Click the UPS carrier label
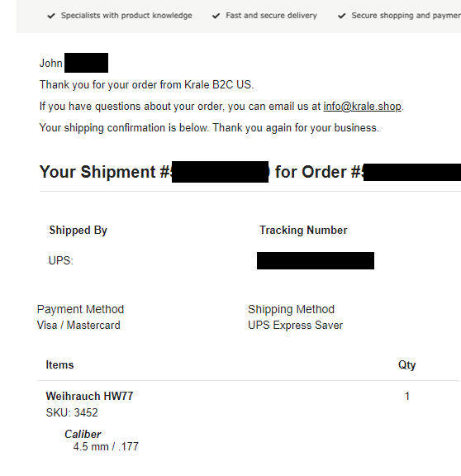Screen dimensions: 461x476 pos(60,260)
